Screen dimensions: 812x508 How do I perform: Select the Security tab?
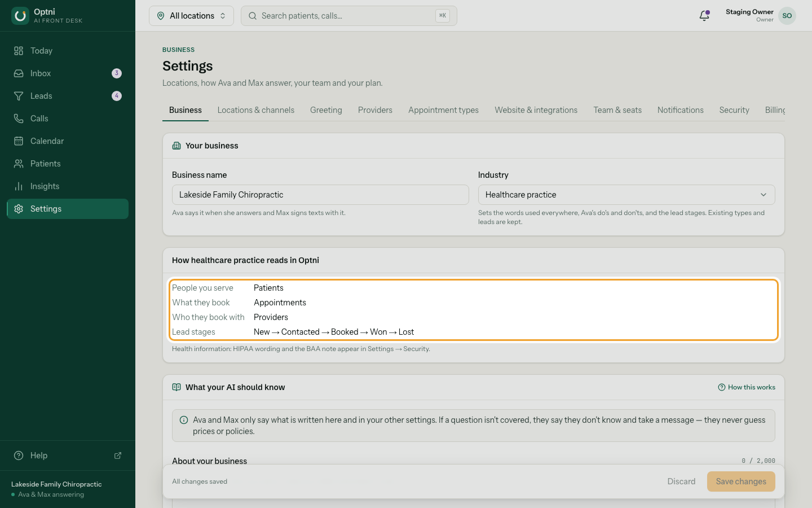coord(734,110)
